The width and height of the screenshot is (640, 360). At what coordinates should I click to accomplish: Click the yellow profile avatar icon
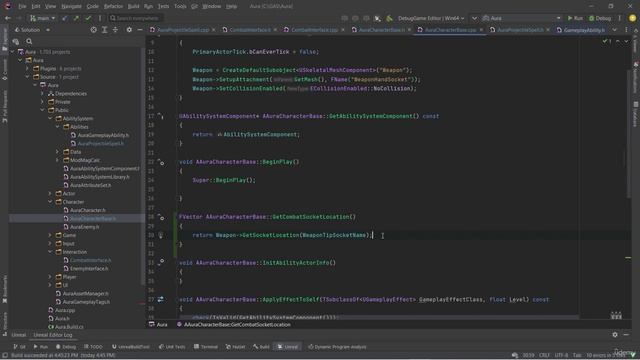[632, 18]
